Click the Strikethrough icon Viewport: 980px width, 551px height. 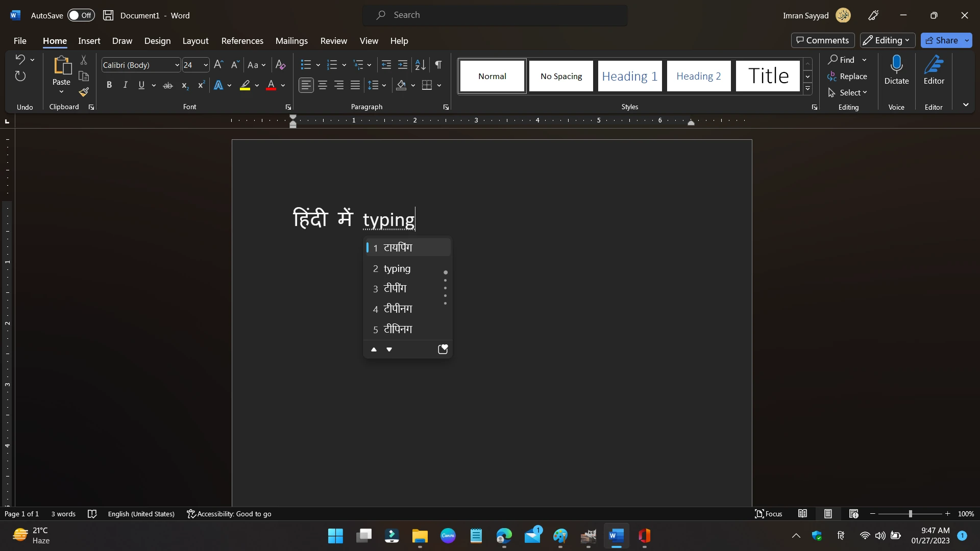(168, 85)
